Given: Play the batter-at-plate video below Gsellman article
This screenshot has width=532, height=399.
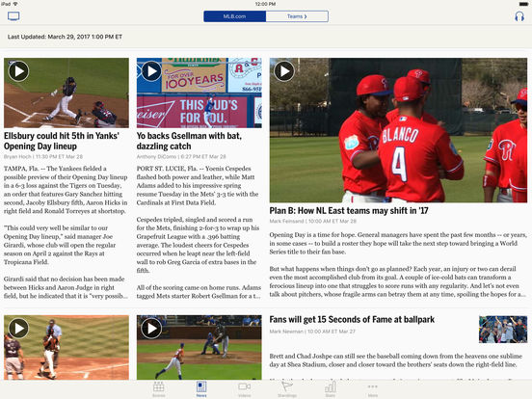Looking at the screenshot, I should (x=151, y=328).
